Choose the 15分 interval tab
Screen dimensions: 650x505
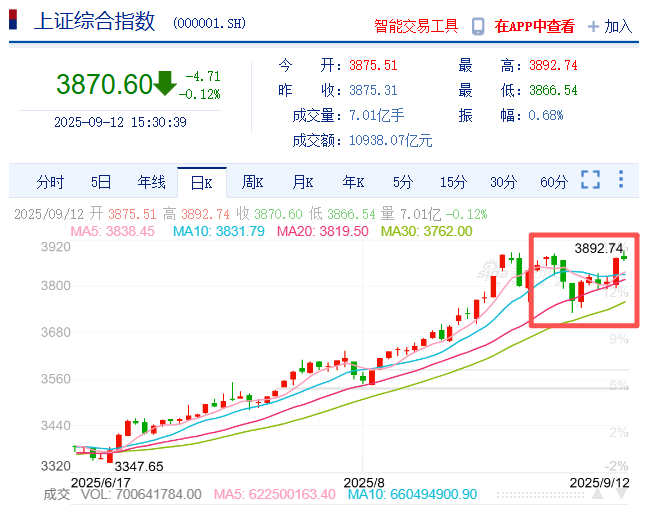[453, 182]
